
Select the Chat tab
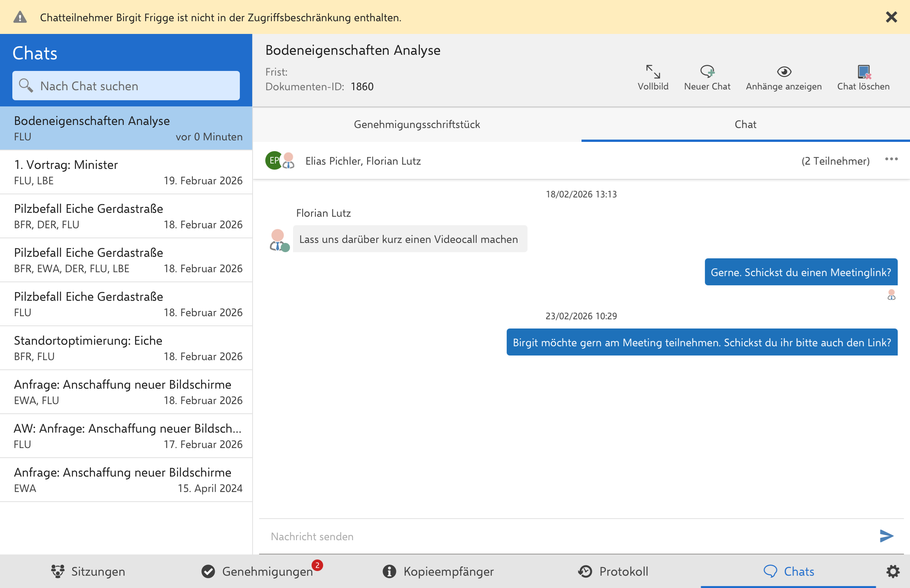[x=745, y=125]
